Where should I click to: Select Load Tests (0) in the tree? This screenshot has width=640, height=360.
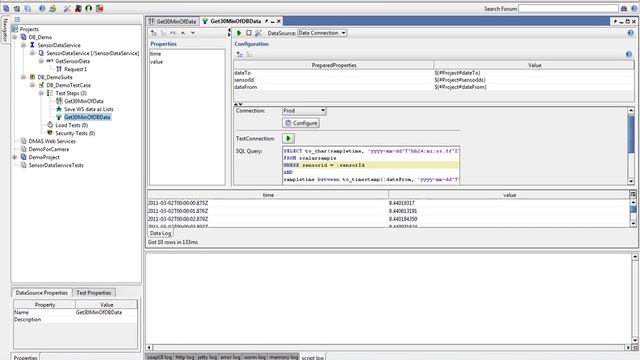click(x=72, y=125)
